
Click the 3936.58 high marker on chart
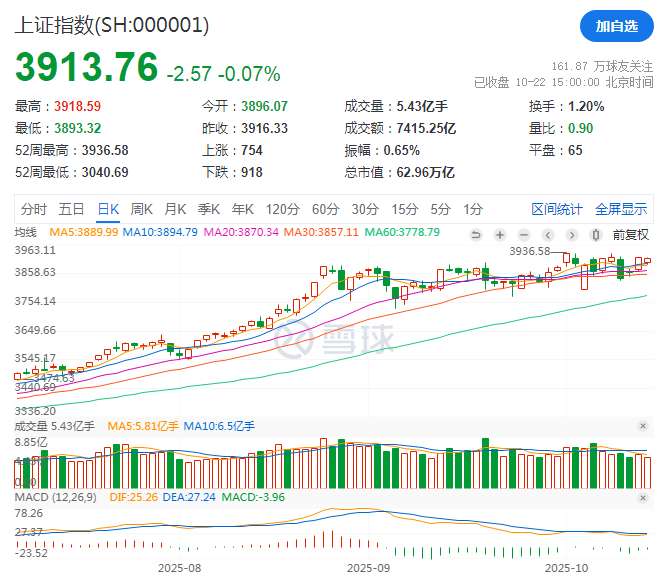click(x=530, y=252)
